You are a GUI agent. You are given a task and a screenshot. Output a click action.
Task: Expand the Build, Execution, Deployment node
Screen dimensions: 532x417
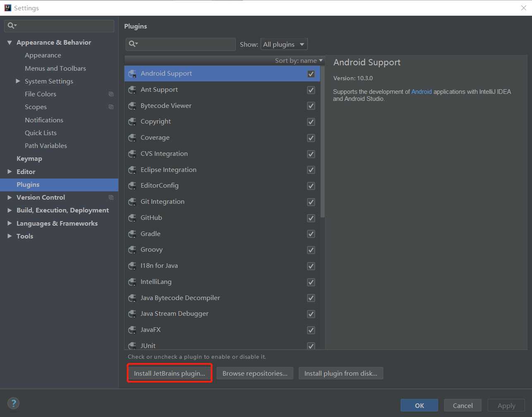10,210
